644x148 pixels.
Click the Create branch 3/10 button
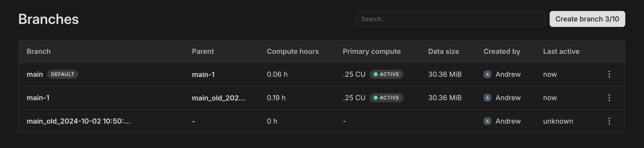tap(587, 19)
